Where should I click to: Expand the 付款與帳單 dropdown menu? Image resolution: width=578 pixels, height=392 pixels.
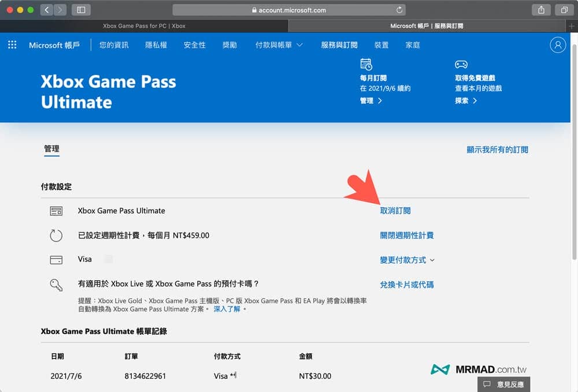pyautogui.click(x=279, y=45)
